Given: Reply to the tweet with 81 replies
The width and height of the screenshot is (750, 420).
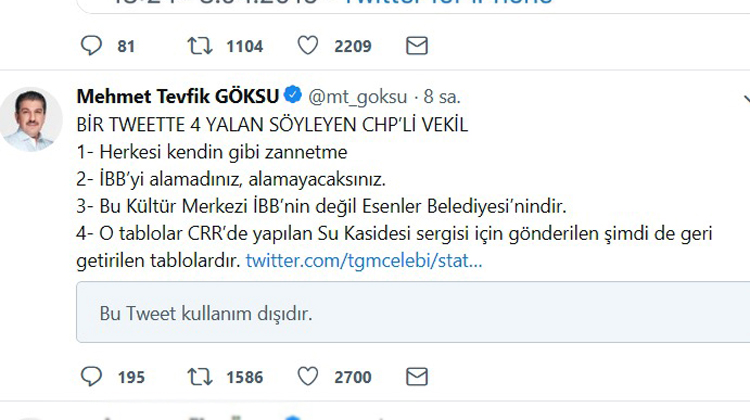Looking at the screenshot, I should [x=91, y=46].
